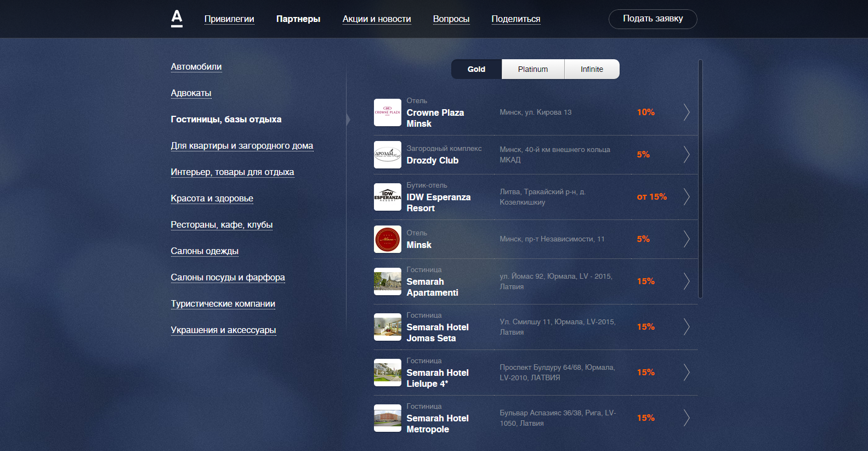
Task: Switch to the Gold card tier
Action: coord(476,69)
